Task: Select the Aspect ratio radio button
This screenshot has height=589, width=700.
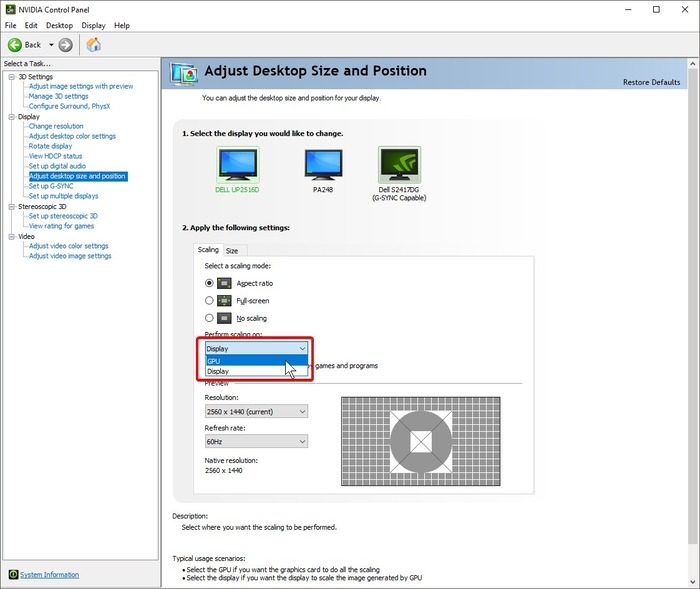Action: pos(209,283)
